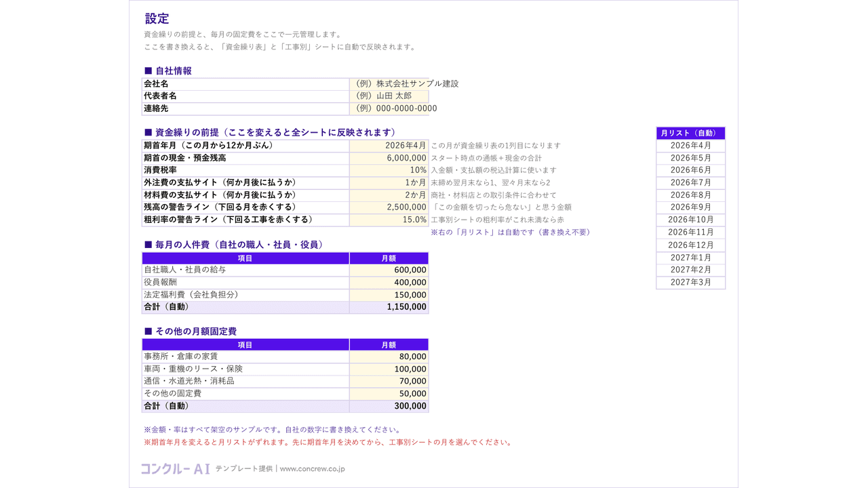This screenshot has width=868, height=488.
Task: Click the month list entry 2026年10月
Action: coord(691,220)
